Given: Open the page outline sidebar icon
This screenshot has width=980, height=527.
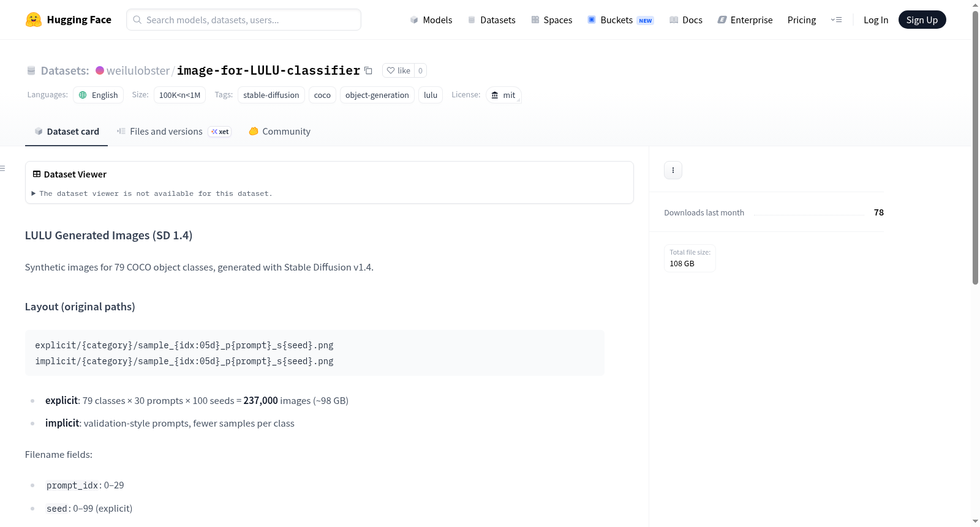Looking at the screenshot, I should (2, 168).
